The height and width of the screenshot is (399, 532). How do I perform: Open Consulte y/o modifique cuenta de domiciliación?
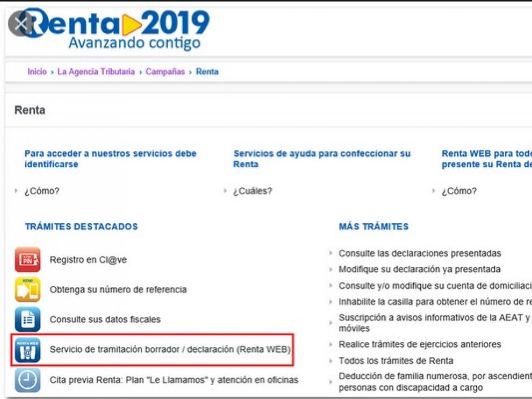point(435,286)
